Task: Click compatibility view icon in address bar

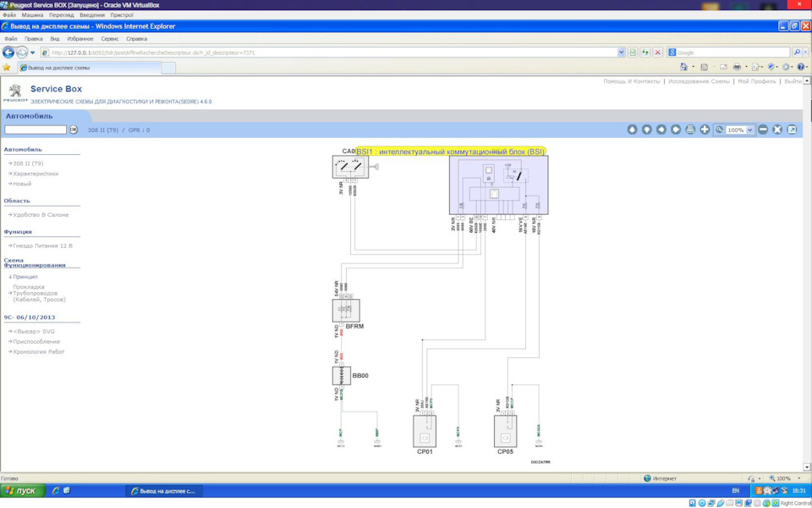Action: point(633,52)
